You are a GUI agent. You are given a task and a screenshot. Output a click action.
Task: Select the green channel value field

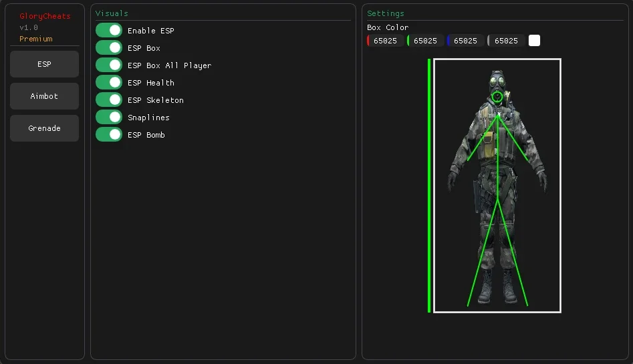[x=426, y=41]
